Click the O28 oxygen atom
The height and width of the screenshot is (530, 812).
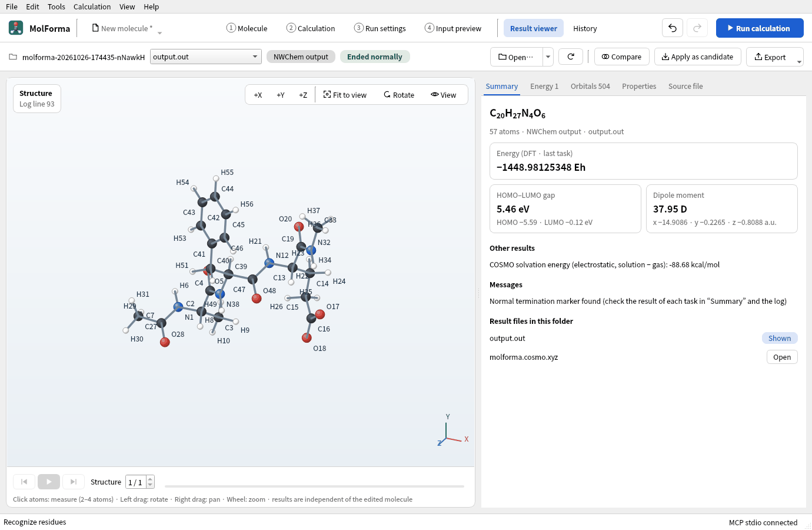pos(165,342)
